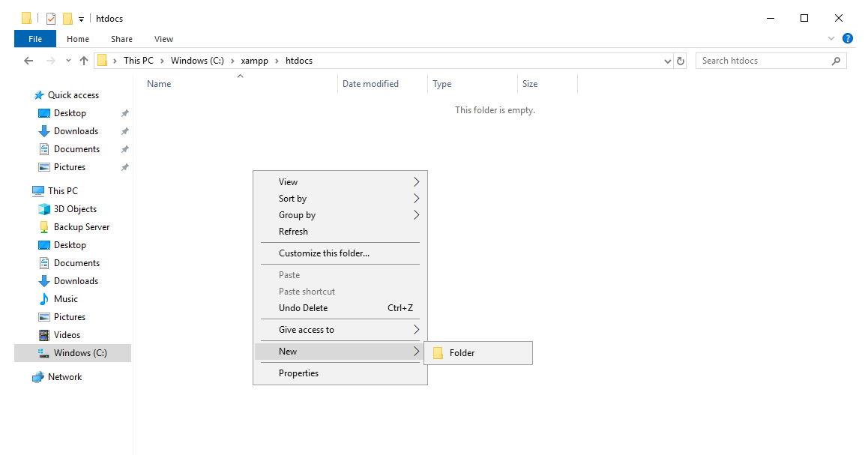This screenshot has height=455, width=868.
Task: Expand the ribbon with the chevron
Action: pyautogui.click(x=831, y=39)
